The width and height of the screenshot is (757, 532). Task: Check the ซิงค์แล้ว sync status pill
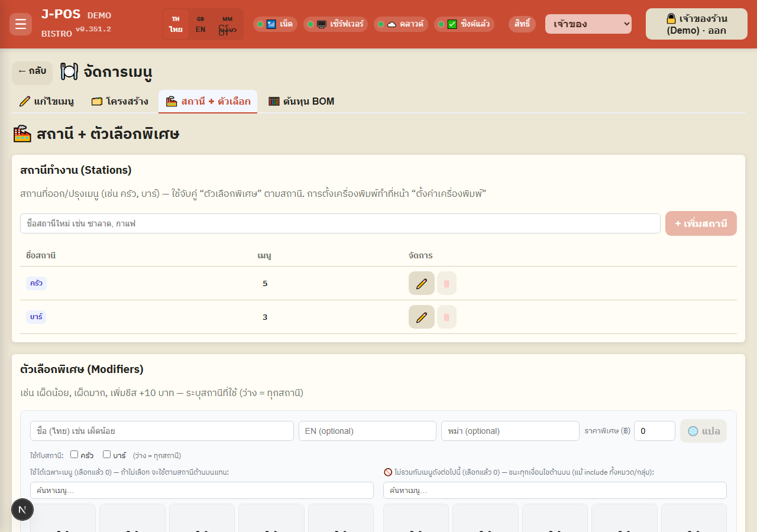(464, 24)
